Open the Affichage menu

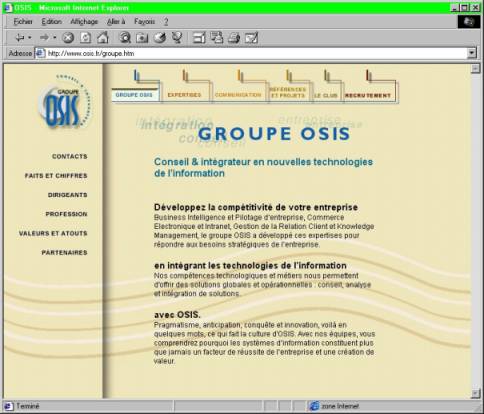pos(84,22)
